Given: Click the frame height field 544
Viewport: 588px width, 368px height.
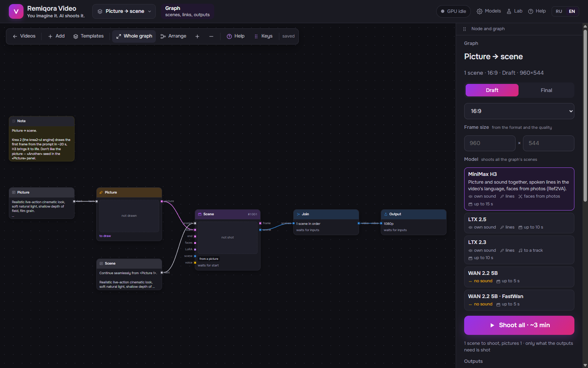Looking at the screenshot, I should pyautogui.click(x=549, y=143).
